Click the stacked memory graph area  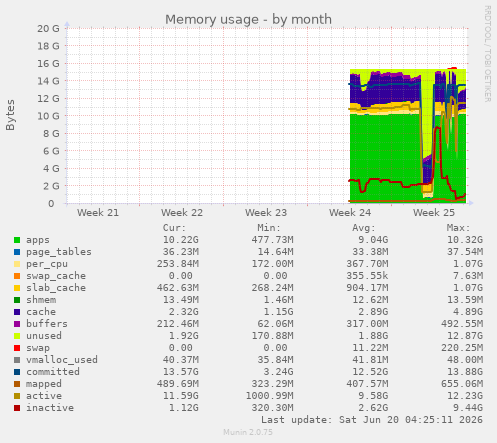tap(408, 136)
